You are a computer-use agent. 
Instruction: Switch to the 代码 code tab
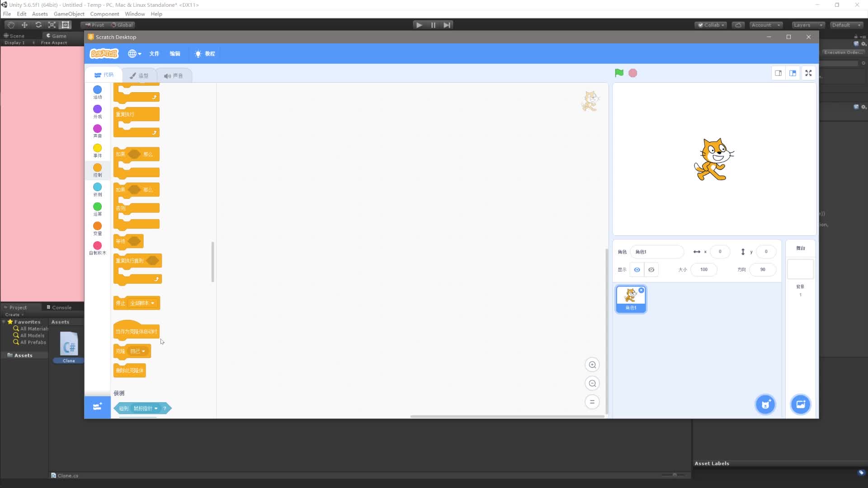pos(104,75)
